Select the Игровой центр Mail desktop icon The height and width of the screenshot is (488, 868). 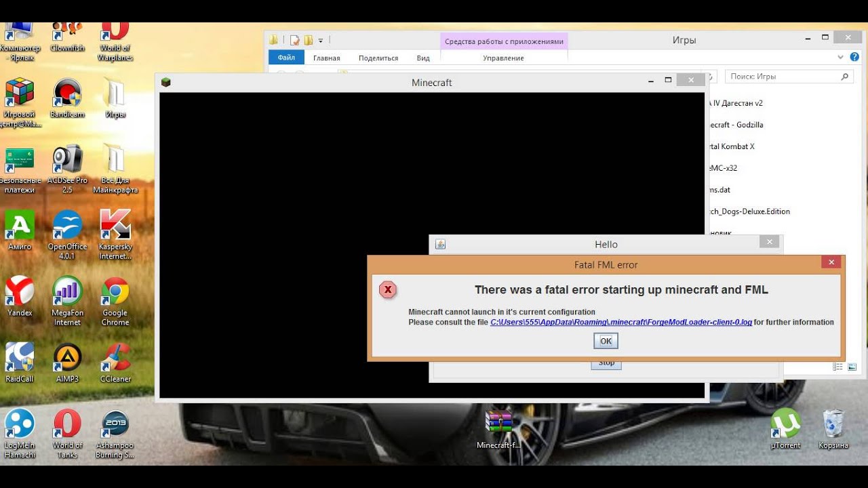20,103
